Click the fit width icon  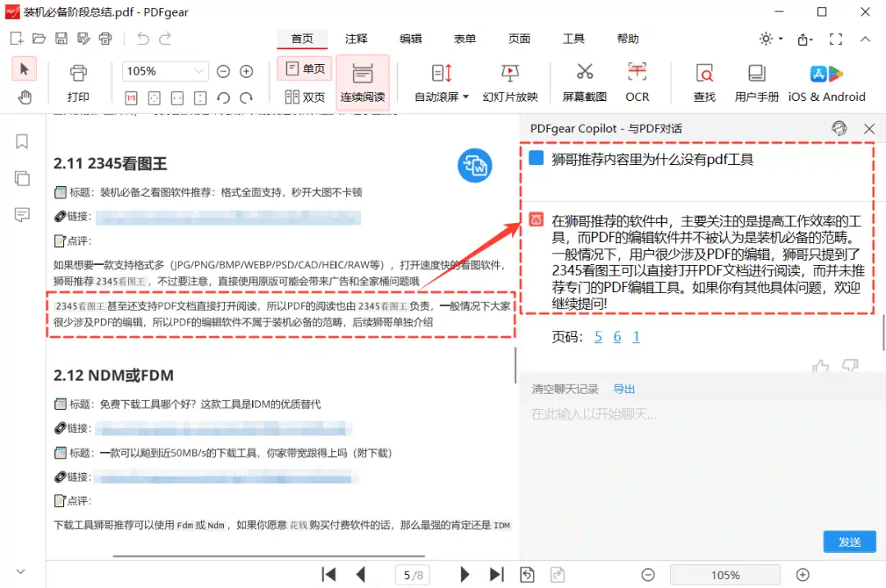[x=177, y=98]
